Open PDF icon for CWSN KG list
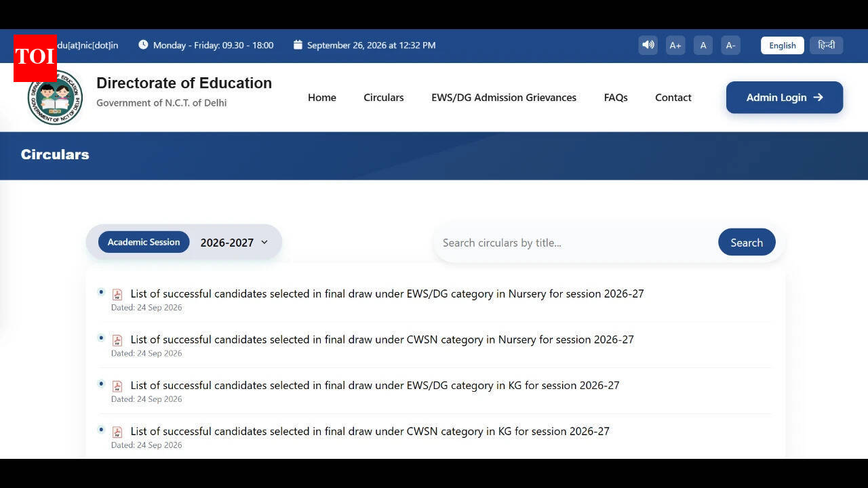Viewport: 868px width, 488px height. (x=117, y=432)
